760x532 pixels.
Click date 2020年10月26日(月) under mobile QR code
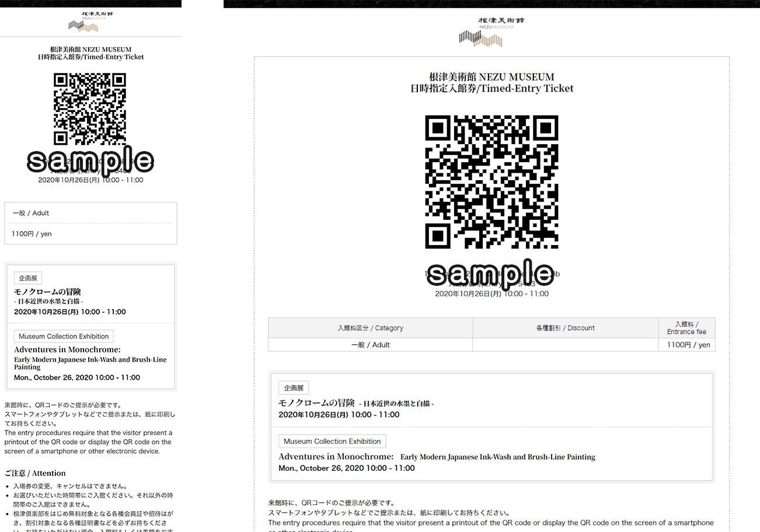pos(90,180)
